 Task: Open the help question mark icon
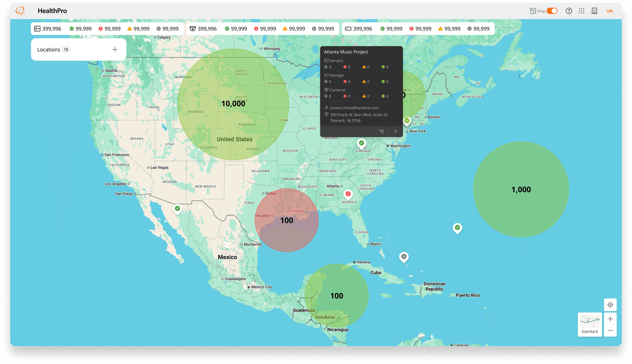(x=569, y=11)
